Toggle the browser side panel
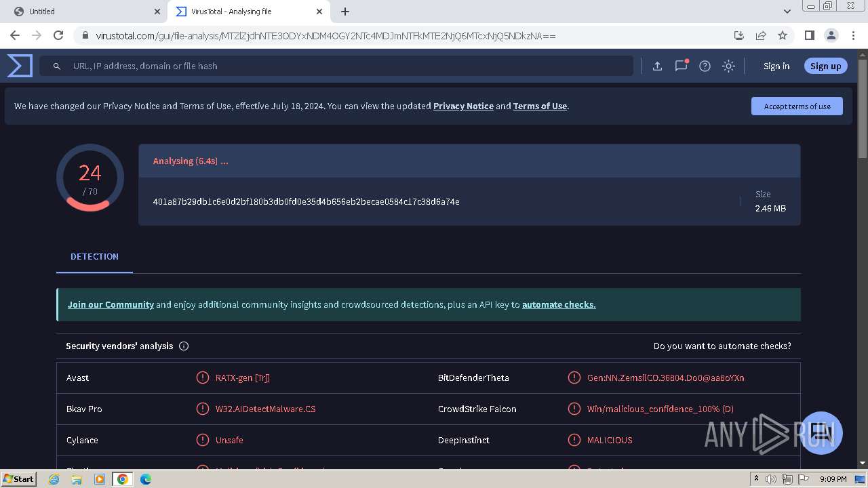The width and height of the screenshot is (868, 488). 809,35
